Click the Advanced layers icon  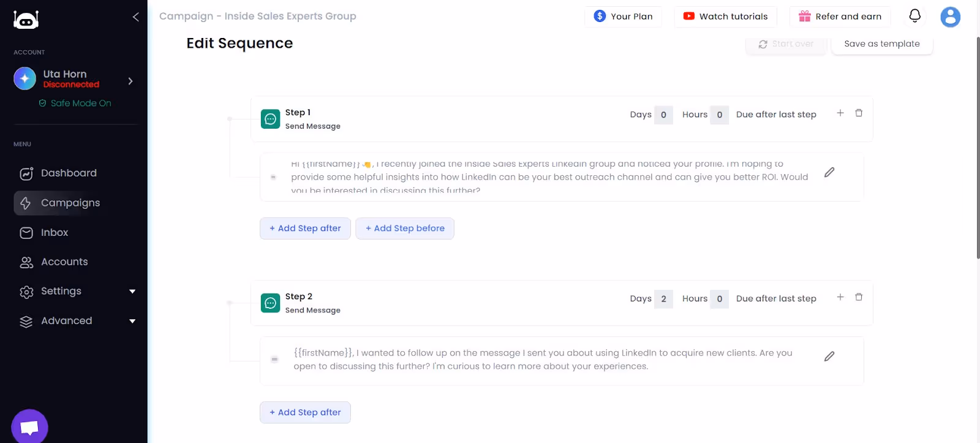26,322
